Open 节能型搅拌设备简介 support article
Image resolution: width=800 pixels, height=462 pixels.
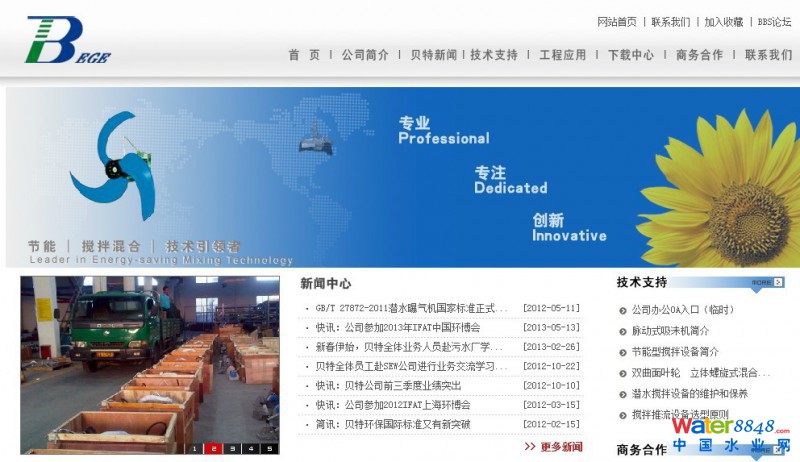(x=675, y=352)
